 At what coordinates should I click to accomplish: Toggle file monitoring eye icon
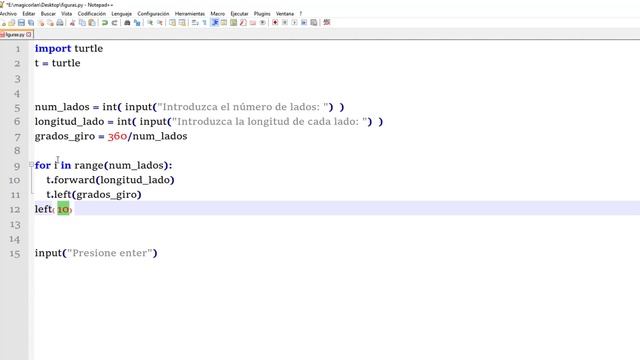click(x=263, y=23)
